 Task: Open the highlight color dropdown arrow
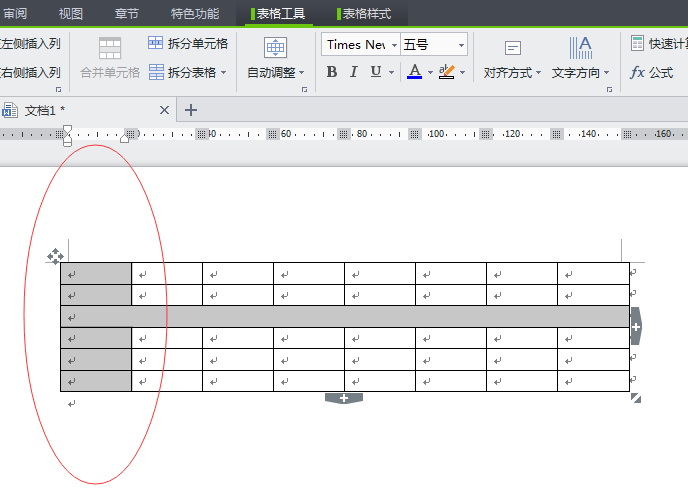click(x=462, y=72)
